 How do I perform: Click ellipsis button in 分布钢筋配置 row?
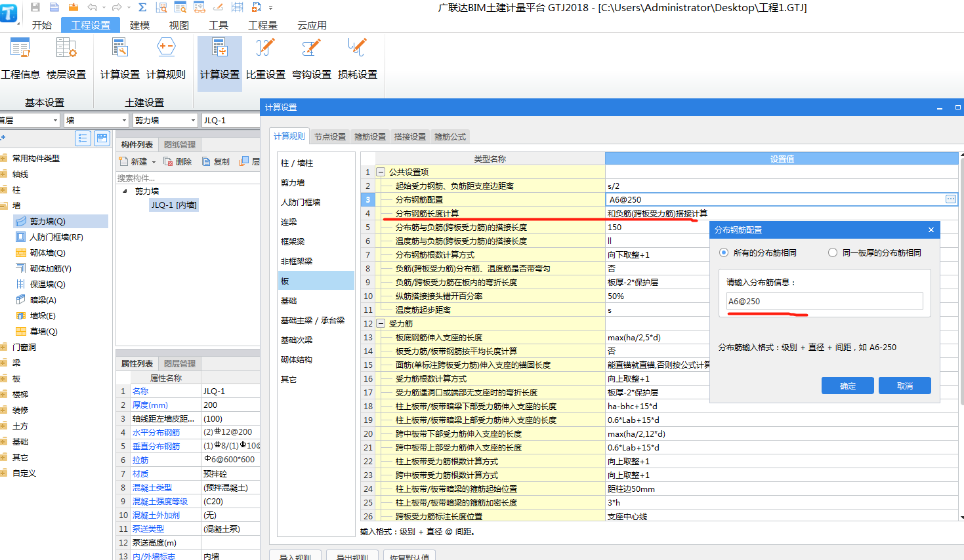(x=950, y=199)
